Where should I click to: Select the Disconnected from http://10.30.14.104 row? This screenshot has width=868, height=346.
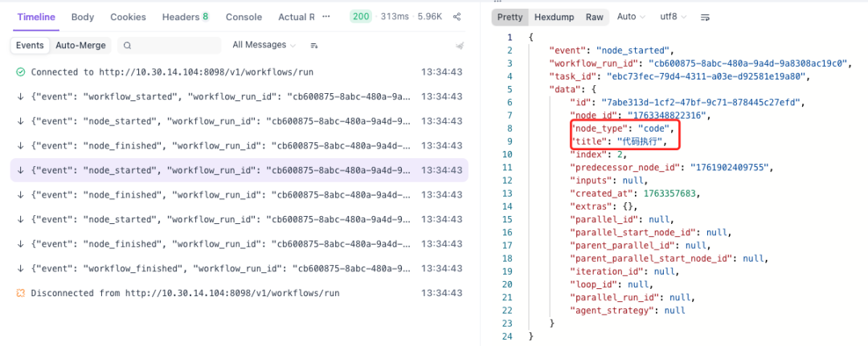(240, 293)
